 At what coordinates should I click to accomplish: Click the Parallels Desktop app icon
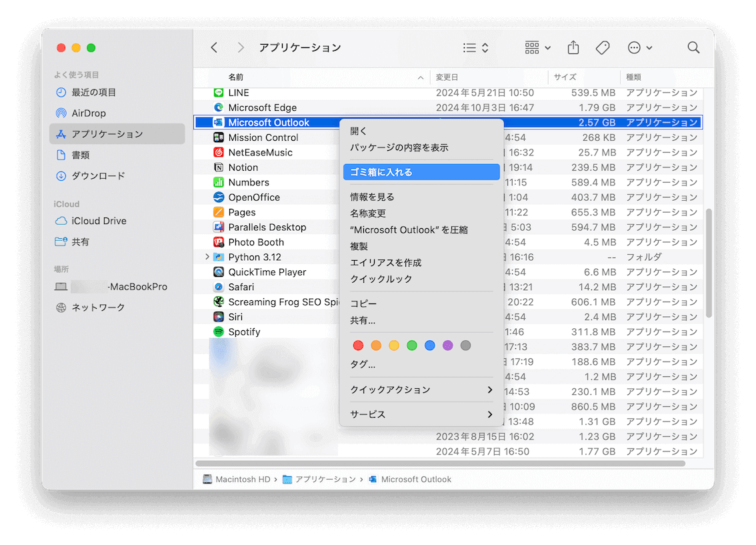click(x=219, y=227)
